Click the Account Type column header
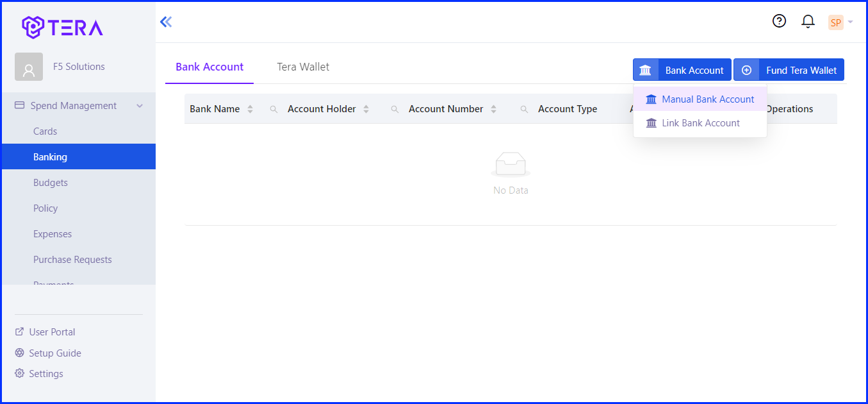The height and width of the screenshot is (404, 868). pos(568,109)
